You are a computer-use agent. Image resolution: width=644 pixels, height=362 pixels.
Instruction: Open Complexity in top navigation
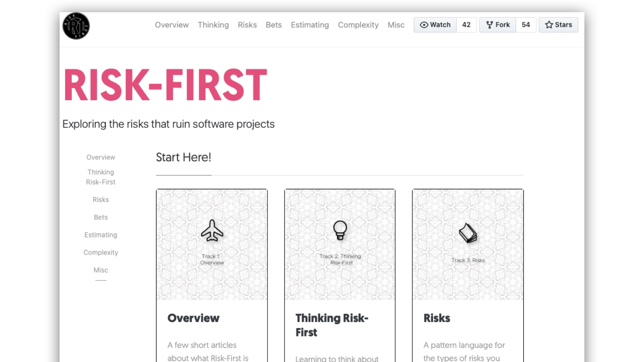(x=358, y=25)
